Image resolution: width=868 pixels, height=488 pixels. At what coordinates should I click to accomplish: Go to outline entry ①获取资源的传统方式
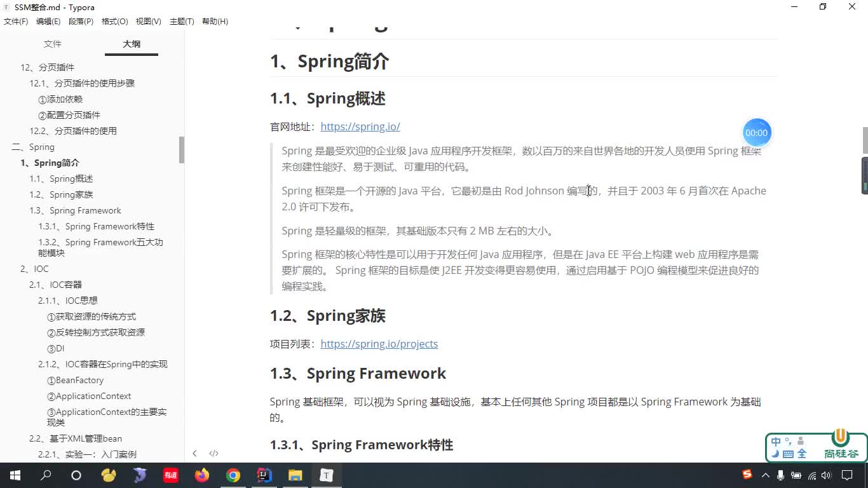pos(92,316)
